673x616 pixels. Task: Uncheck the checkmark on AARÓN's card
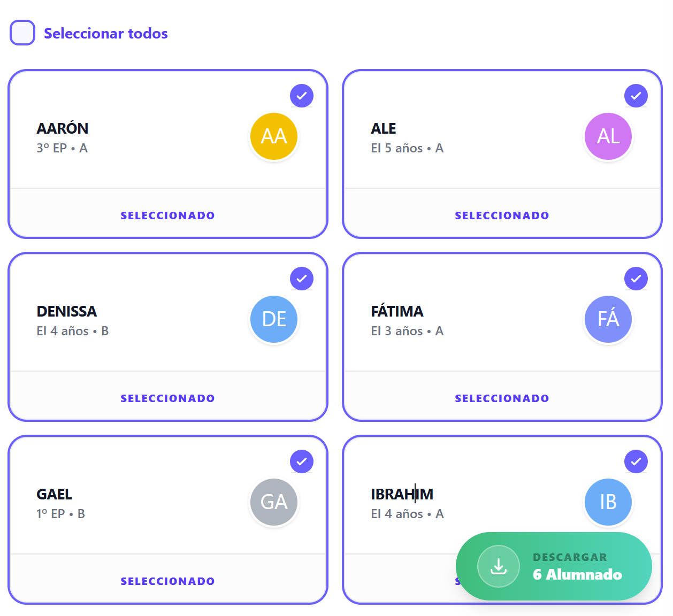point(302,96)
